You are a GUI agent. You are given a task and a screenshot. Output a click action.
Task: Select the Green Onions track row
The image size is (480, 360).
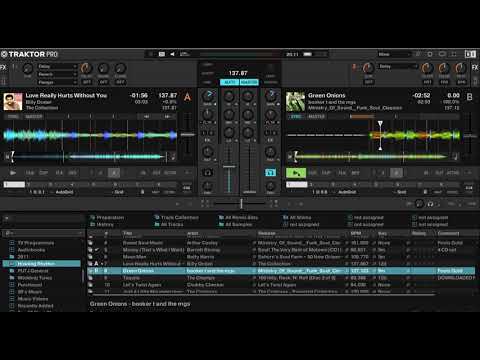[281, 271]
